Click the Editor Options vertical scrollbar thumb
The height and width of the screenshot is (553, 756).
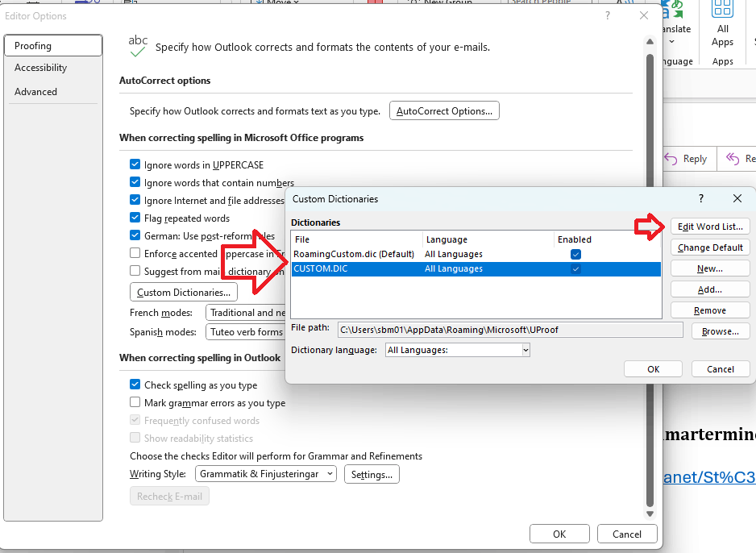coord(650,281)
